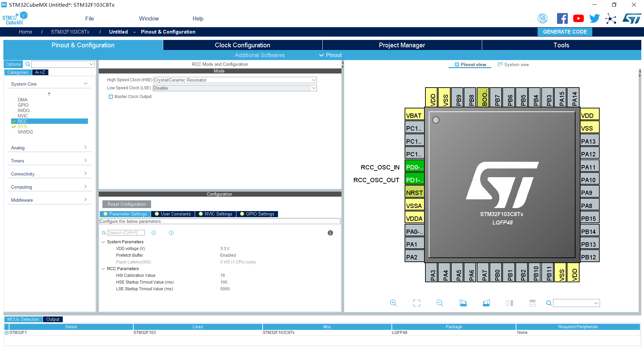Rotate the chip view clockwise
Image resolution: width=644 pixels, height=349 pixels.
point(463,303)
